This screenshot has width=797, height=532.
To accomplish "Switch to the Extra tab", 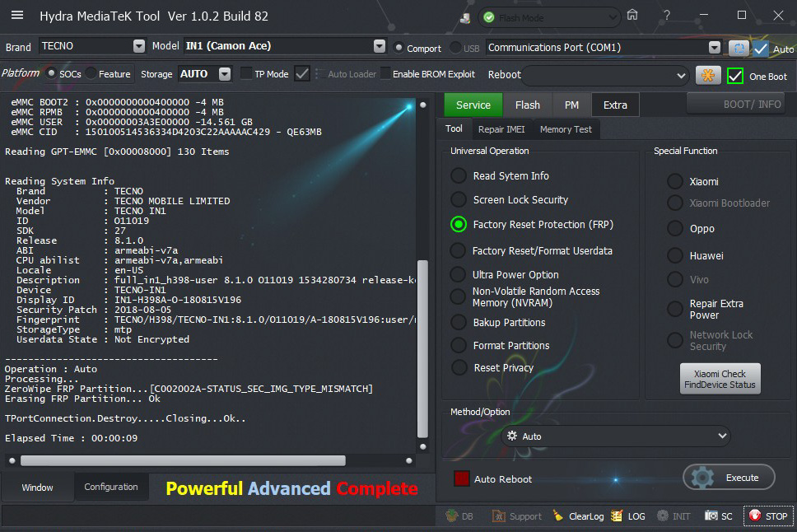I will click(615, 105).
